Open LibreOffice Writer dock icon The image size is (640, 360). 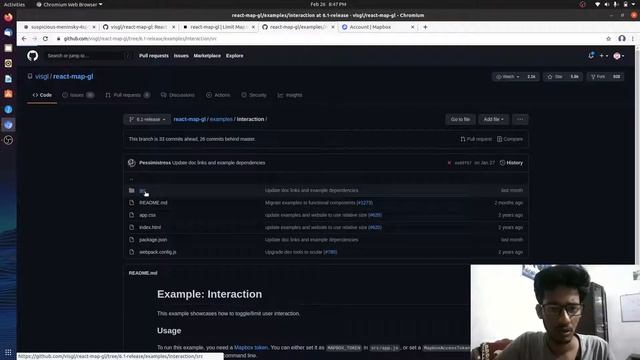coord(8,79)
